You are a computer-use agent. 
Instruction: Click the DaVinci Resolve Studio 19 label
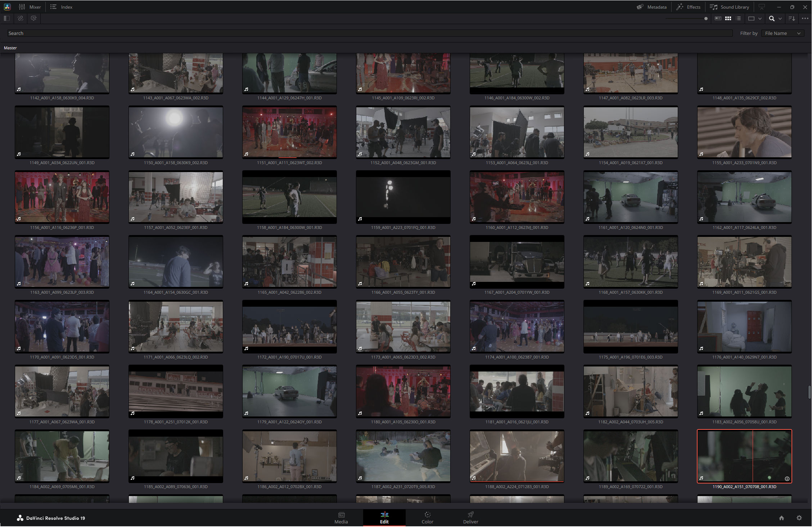pyautogui.click(x=55, y=518)
